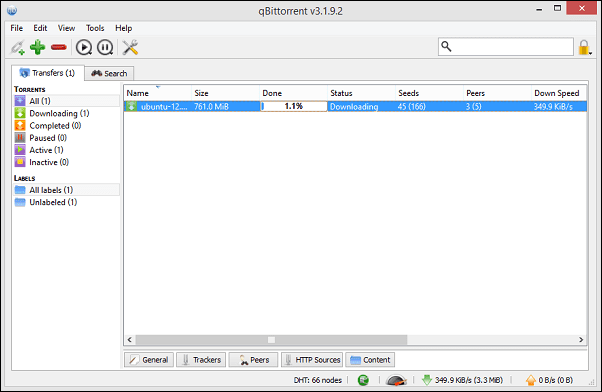Click the green connection status globe icon
Viewport: 602px width, 392px height.
(x=363, y=380)
